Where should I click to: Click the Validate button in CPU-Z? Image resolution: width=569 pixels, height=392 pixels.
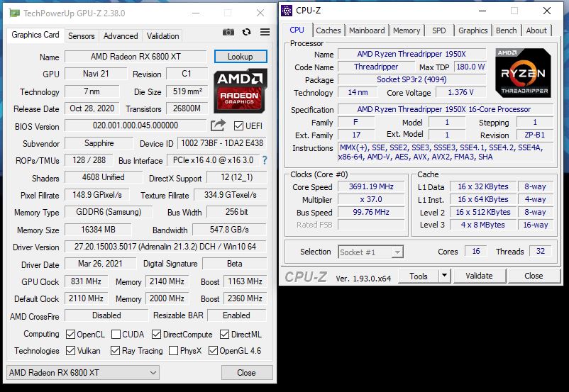(479, 276)
